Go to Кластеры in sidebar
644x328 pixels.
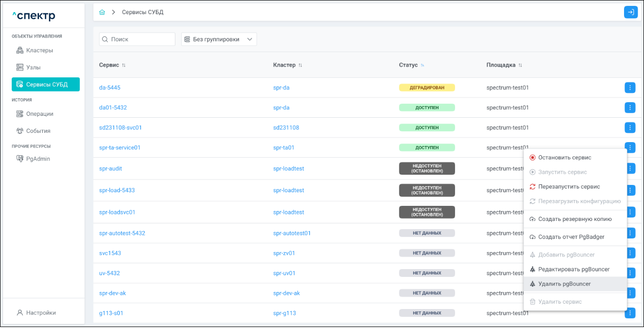(x=39, y=50)
